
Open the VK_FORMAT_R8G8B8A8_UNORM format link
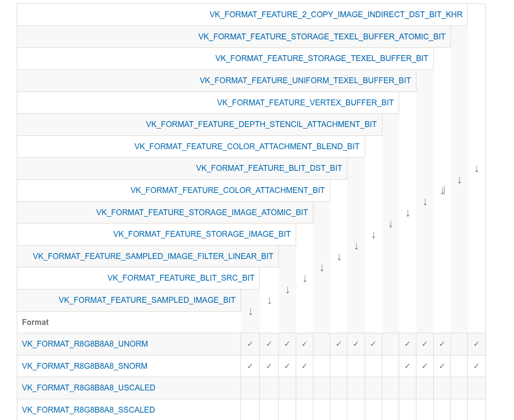[x=85, y=344]
